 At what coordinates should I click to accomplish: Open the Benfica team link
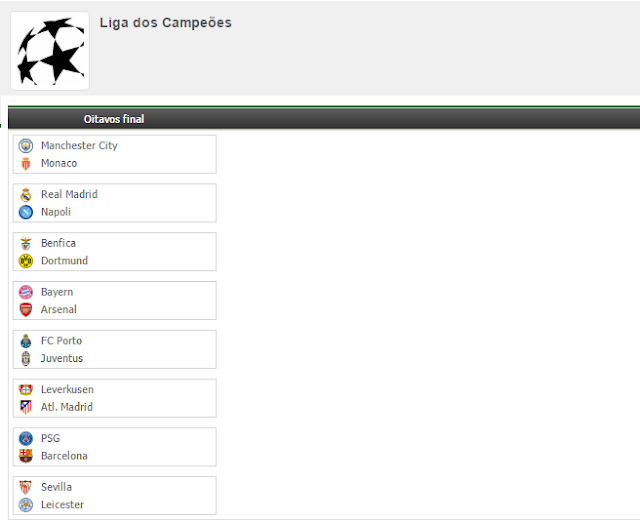[58, 243]
